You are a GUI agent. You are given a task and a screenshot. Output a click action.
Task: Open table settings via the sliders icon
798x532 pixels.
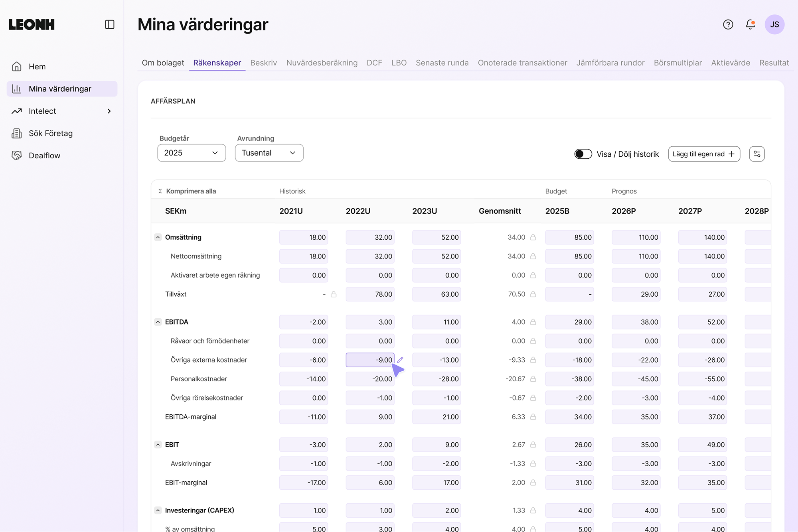[x=757, y=154]
